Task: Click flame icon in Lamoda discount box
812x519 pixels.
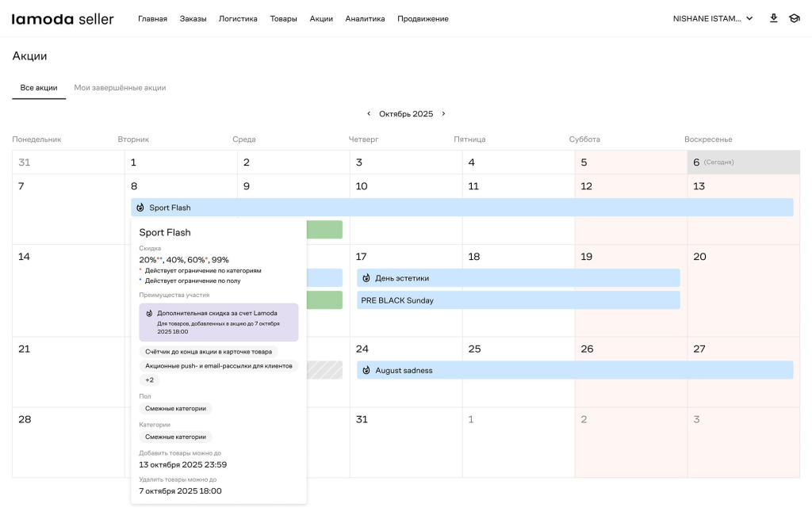Action: click(x=149, y=313)
